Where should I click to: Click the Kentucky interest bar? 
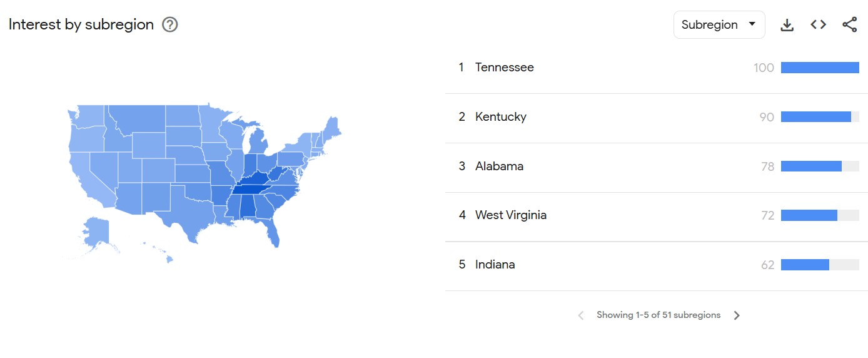coord(816,117)
